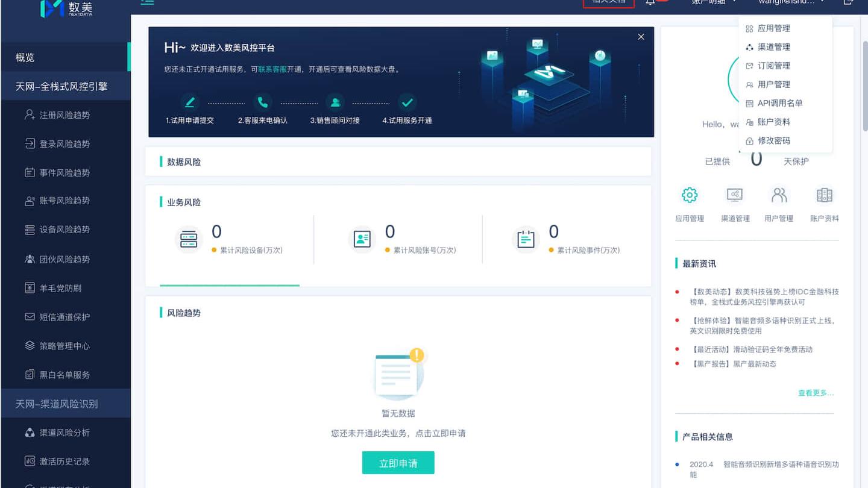This screenshot has height=488, width=868.
Task: Click the 风险趋势 section heading
Action: (184, 313)
